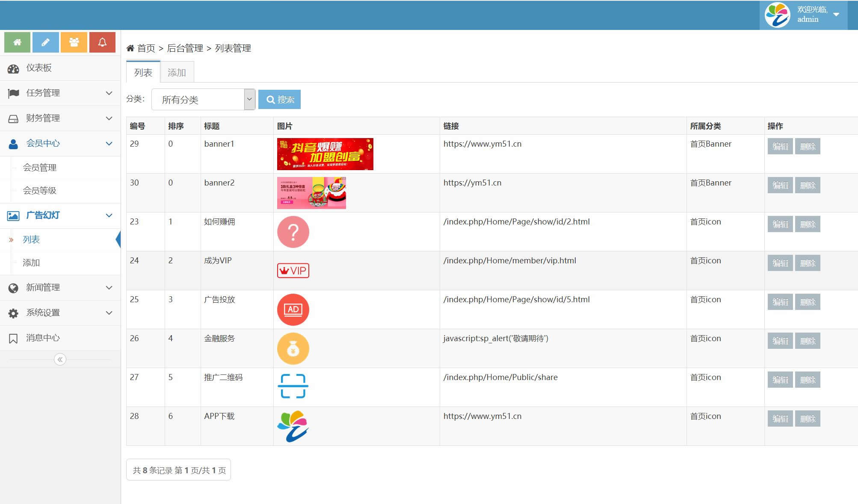This screenshot has height=504, width=858.
Task: Click the javascript:sp_alert('敬请期待') cell text
Action: tap(496, 338)
